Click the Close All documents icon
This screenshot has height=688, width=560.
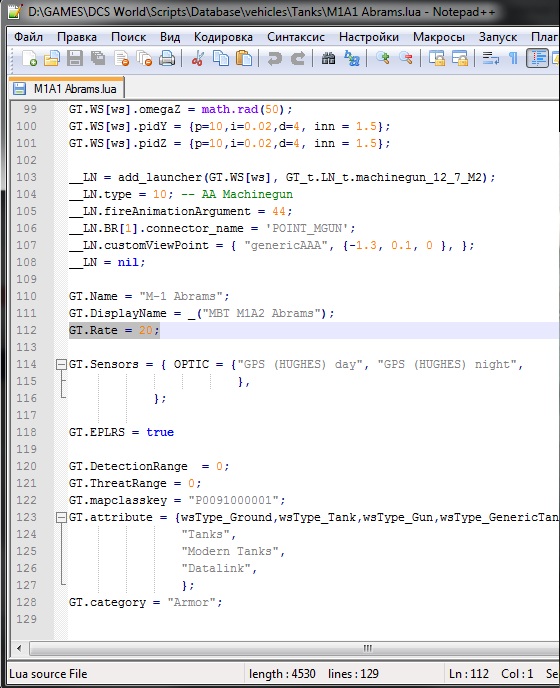[x=144, y=58]
